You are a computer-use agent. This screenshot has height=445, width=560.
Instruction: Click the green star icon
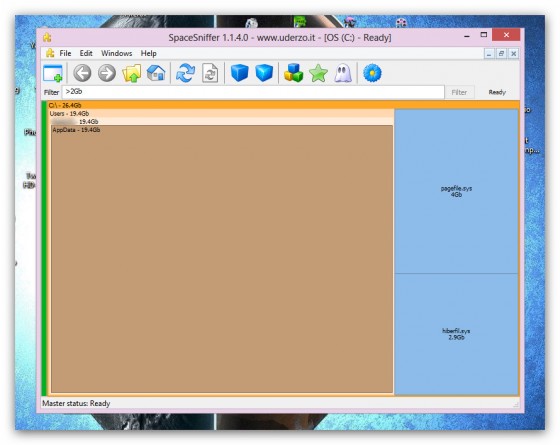tap(318, 73)
